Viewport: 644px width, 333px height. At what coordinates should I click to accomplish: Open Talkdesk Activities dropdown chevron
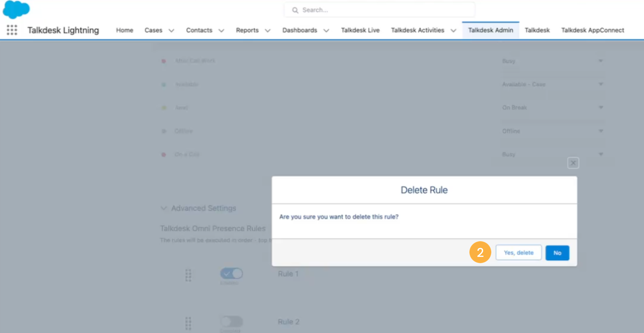pos(453,31)
